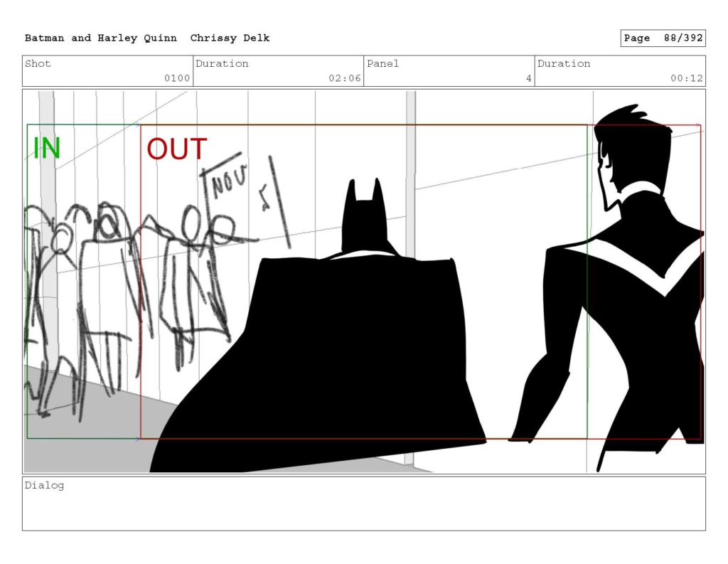The width and height of the screenshot is (728, 564).
Task: Click the "Batman and Harley Quinn" title text
Action: point(101,38)
